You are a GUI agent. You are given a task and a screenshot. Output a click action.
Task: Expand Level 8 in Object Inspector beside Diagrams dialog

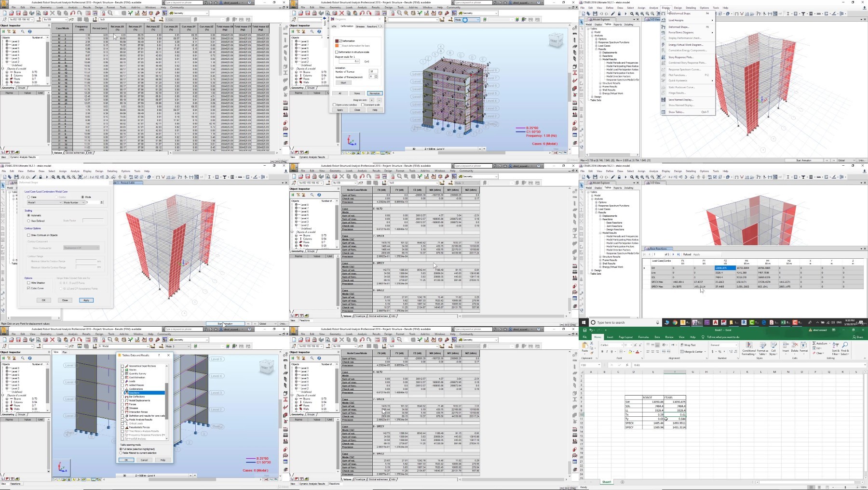[296, 41]
